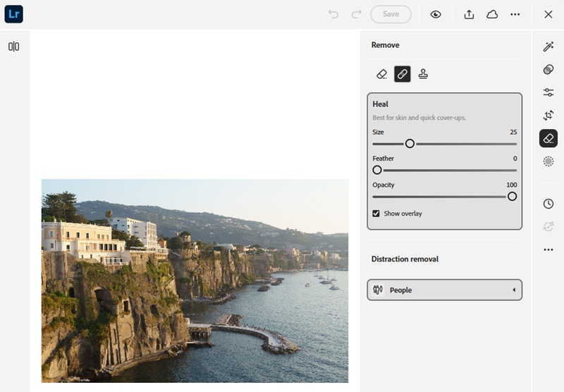The width and height of the screenshot is (564, 392).
Task: Open the Edit sliders panel
Action: pyautogui.click(x=548, y=92)
